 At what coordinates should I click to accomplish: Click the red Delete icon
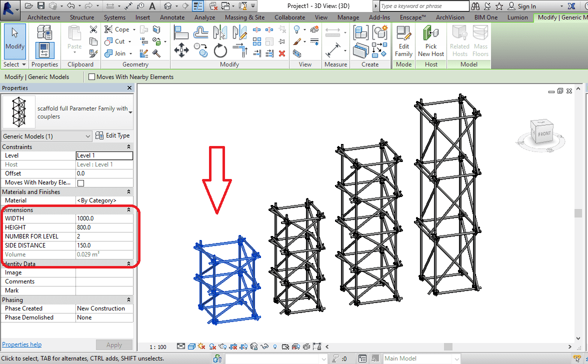(282, 53)
